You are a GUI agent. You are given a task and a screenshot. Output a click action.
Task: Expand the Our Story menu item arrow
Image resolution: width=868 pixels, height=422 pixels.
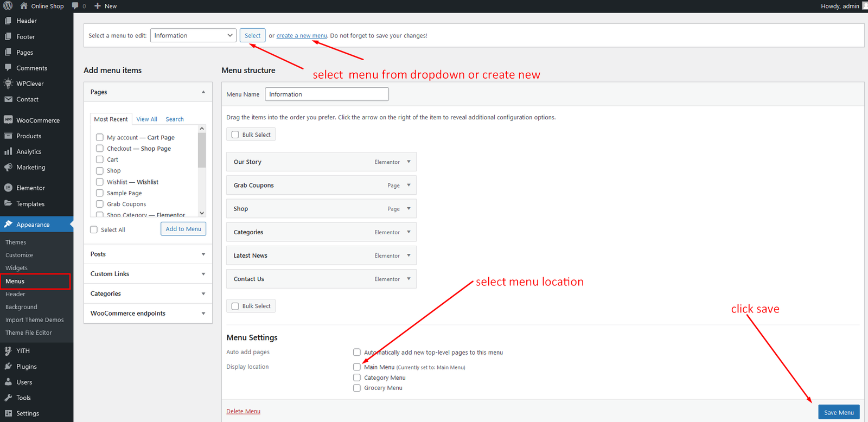pos(409,162)
